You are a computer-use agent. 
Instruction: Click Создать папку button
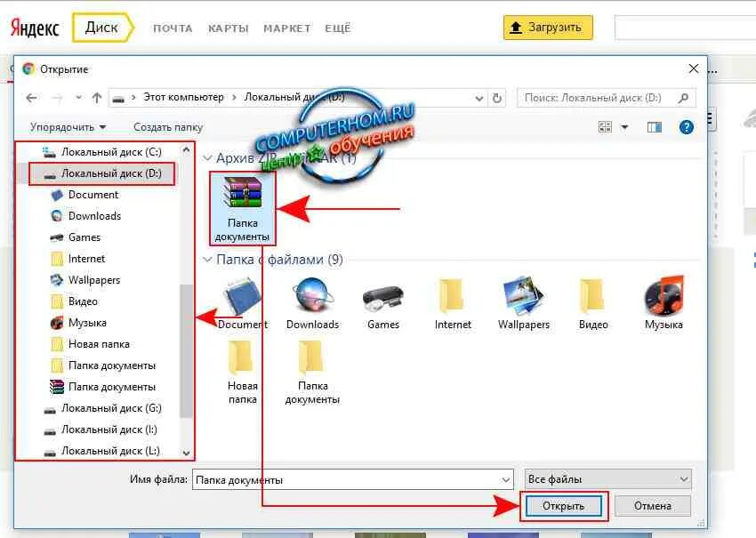click(168, 127)
